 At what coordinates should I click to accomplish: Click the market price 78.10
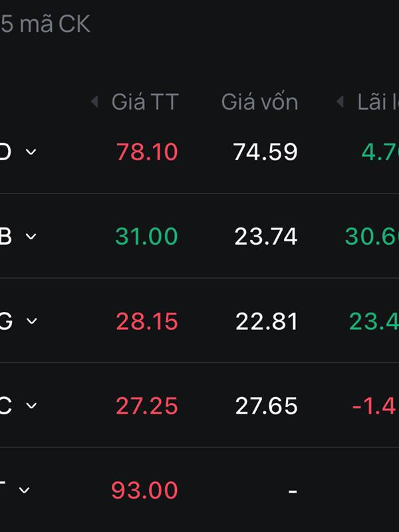point(147,152)
